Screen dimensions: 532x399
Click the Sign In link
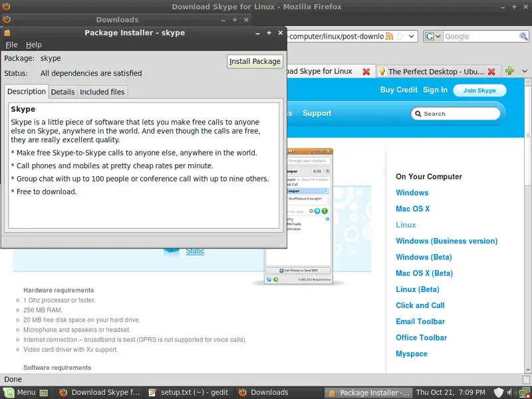(x=435, y=90)
